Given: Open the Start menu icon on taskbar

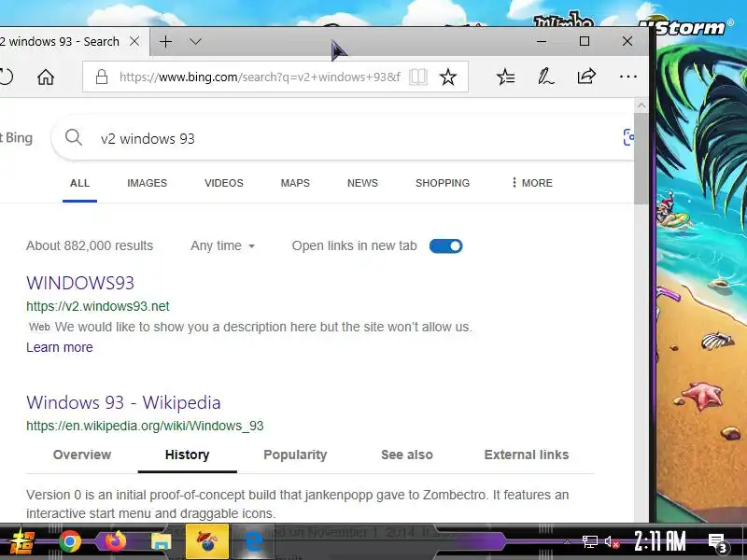Looking at the screenshot, I should click(x=21, y=542).
